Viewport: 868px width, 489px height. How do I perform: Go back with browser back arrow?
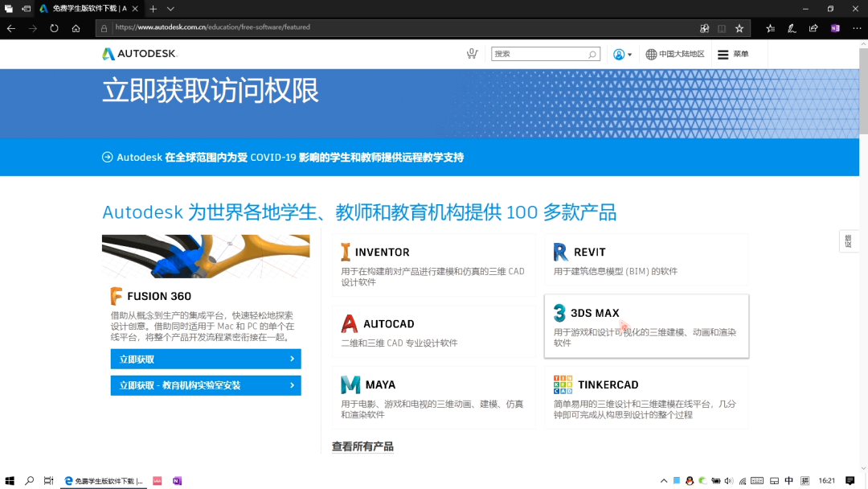coord(11,28)
